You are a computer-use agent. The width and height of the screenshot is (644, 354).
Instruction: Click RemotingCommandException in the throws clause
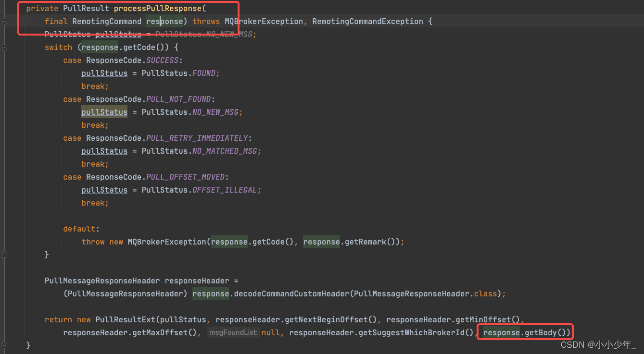click(367, 22)
